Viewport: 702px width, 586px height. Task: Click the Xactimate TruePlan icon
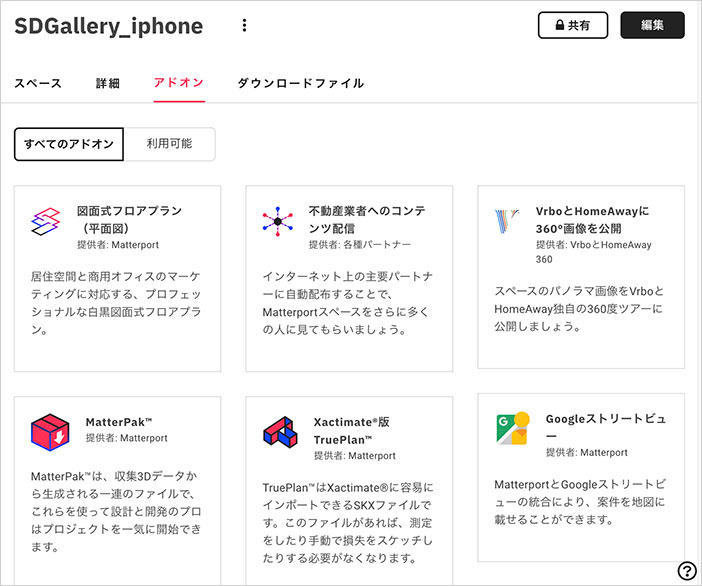click(278, 432)
